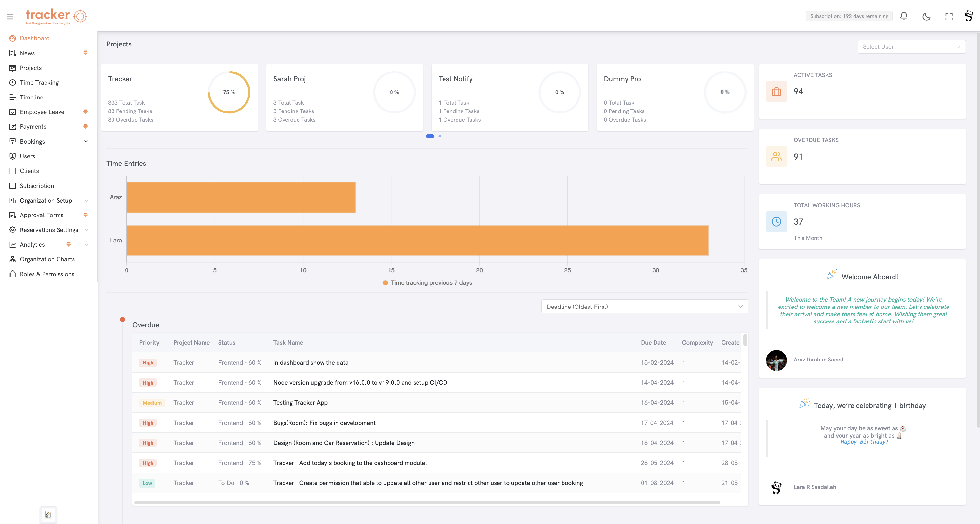Click the Total Working Hours clock icon
Image resolution: width=980 pixels, height=524 pixels.
[776, 222]
